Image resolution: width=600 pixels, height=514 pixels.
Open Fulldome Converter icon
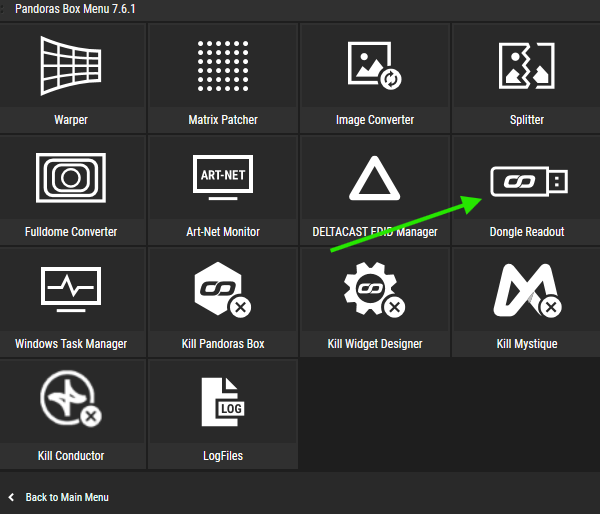71,178
